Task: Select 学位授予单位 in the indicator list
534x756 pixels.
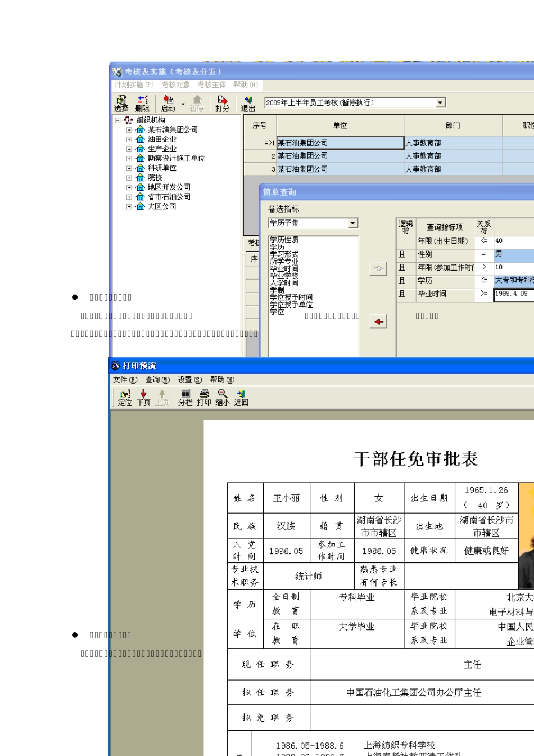Action: tap(291, 304)
